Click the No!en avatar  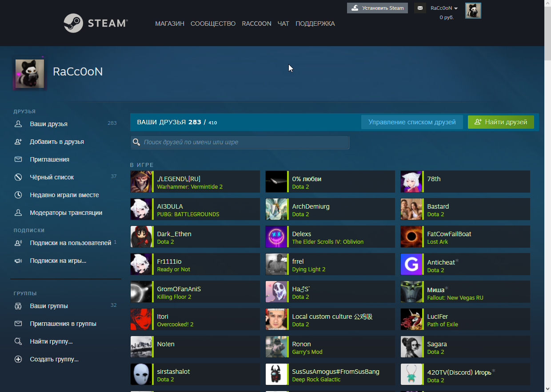(141, 347)
